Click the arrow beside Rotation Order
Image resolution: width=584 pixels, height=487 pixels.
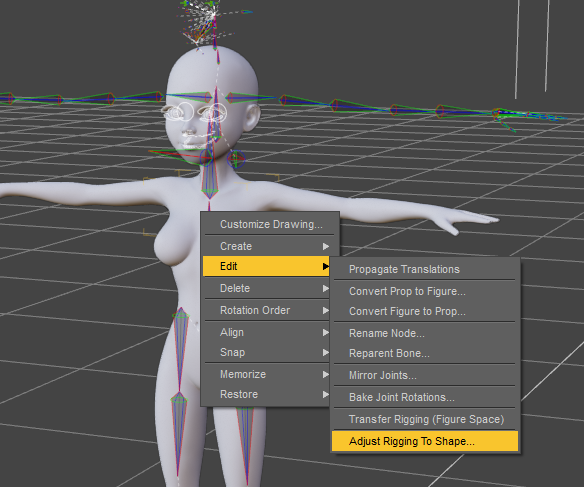[326, 310]
